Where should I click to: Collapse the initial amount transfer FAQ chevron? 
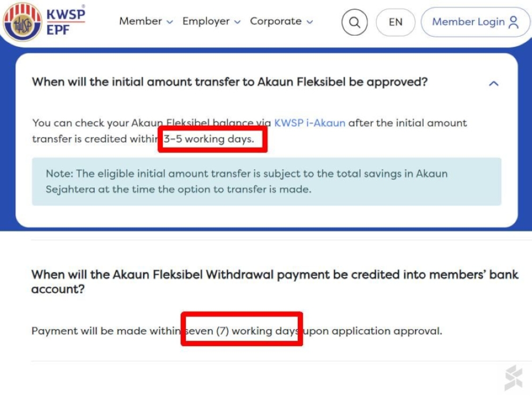tap(494, 83)
